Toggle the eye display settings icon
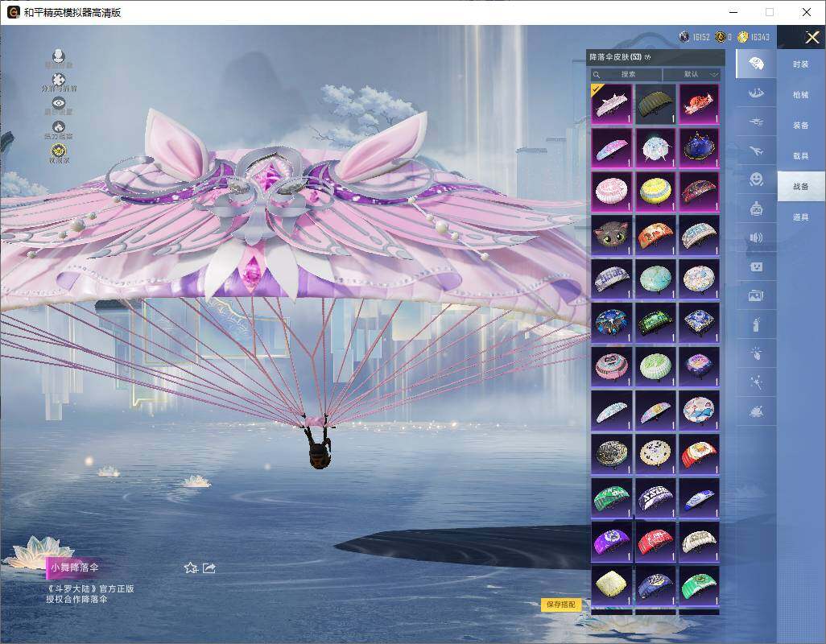This screenshot has width=826, height=644. click(59, 103)
